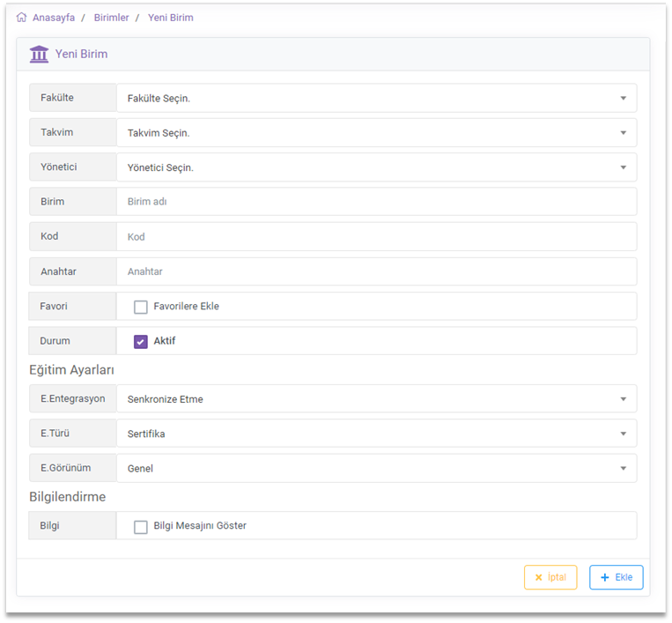The width and height of the screenshot is (672, 623).
Task: Open the E.Türü Sertifika dropdown
Action: [x=376, y=434]
